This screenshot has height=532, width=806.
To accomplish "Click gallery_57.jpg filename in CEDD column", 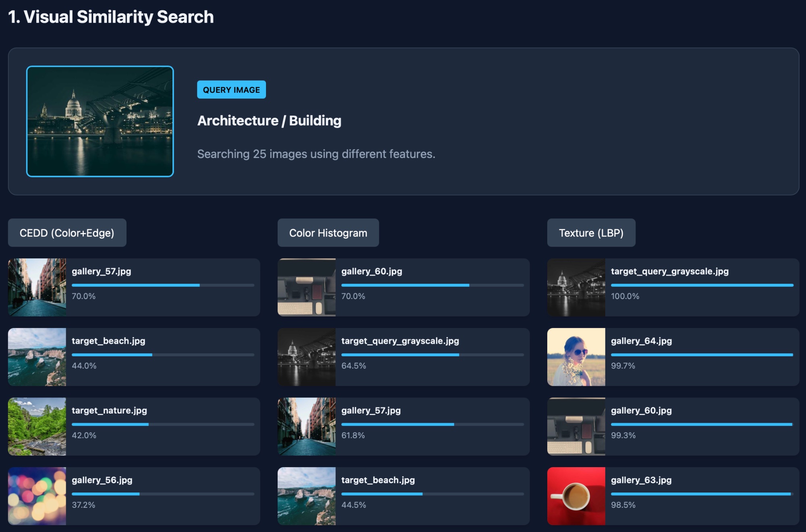I will click(102, 271).
